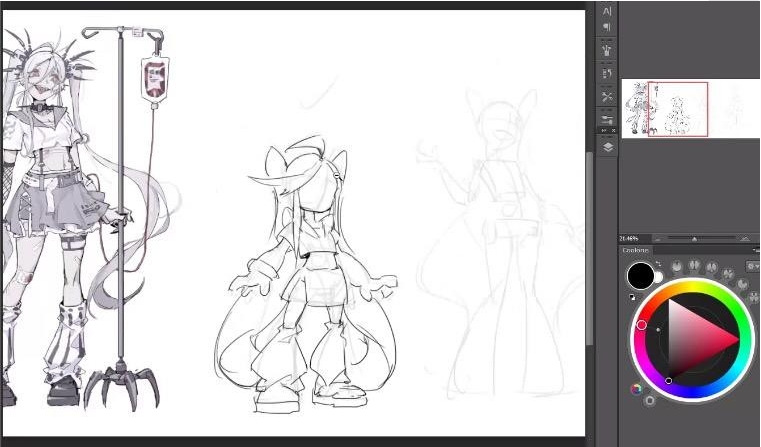
Task: Open the Layers panel icon
Action: coord(607,146)
